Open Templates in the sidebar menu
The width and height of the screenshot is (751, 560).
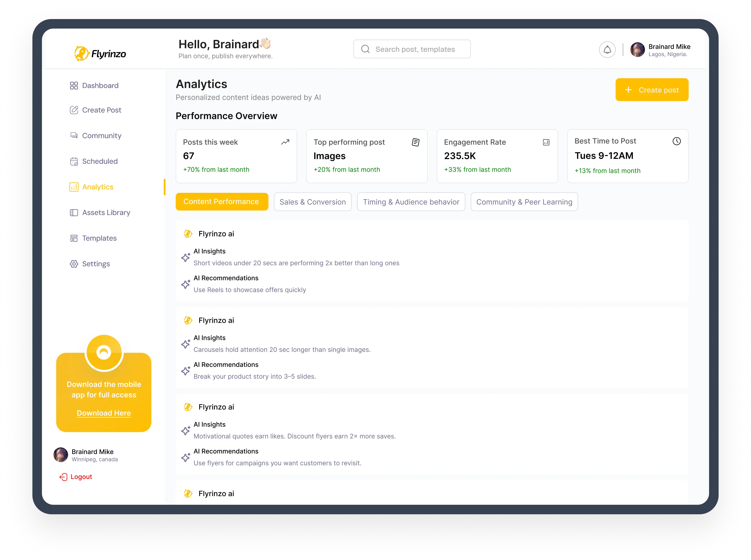tap(93, 238)
